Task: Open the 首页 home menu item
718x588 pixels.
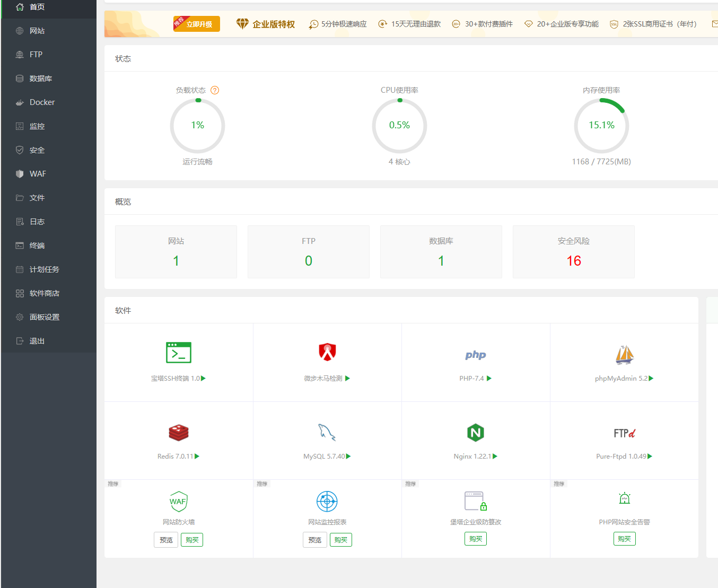Action: [49, 7]
